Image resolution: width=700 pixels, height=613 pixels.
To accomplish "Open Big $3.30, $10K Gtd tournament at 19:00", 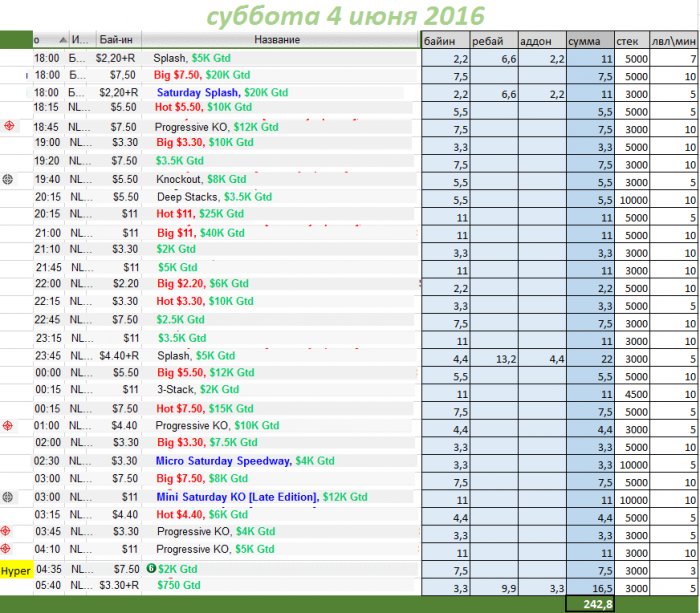I will tap(205, 142).
